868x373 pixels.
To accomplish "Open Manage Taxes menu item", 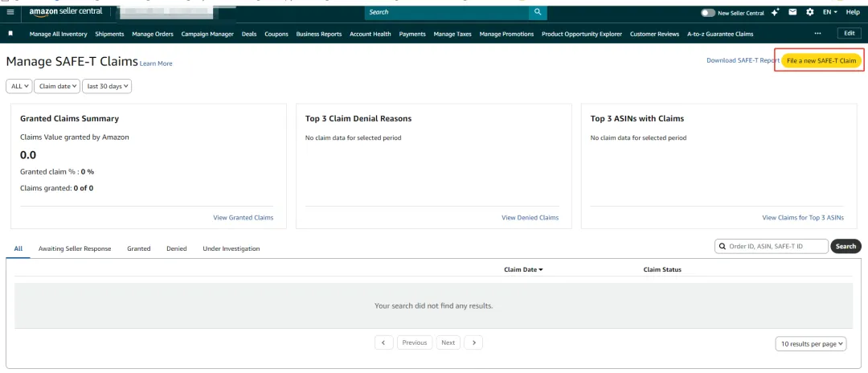I will [x=452, y=34].
